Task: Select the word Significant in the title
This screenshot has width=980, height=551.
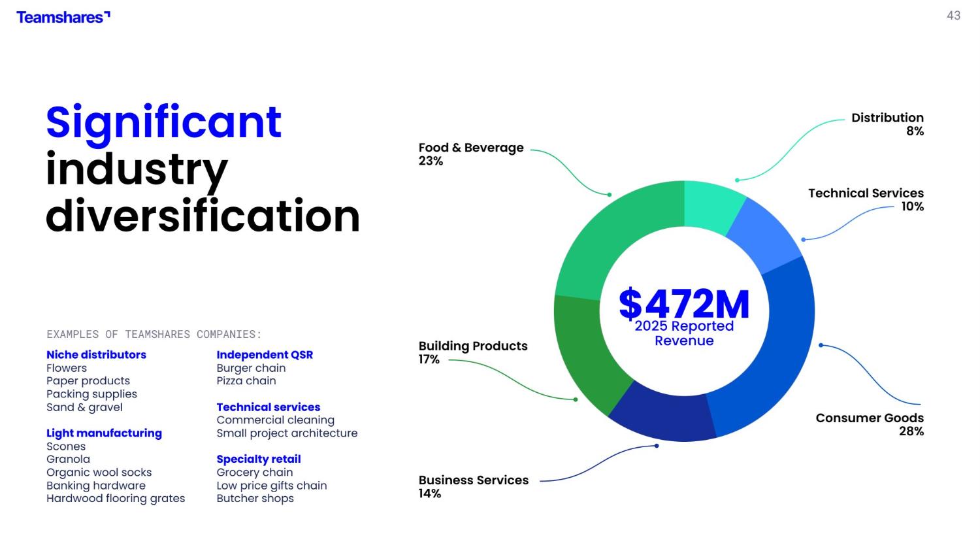Action: pyautogui.click(x=163, y=122)
